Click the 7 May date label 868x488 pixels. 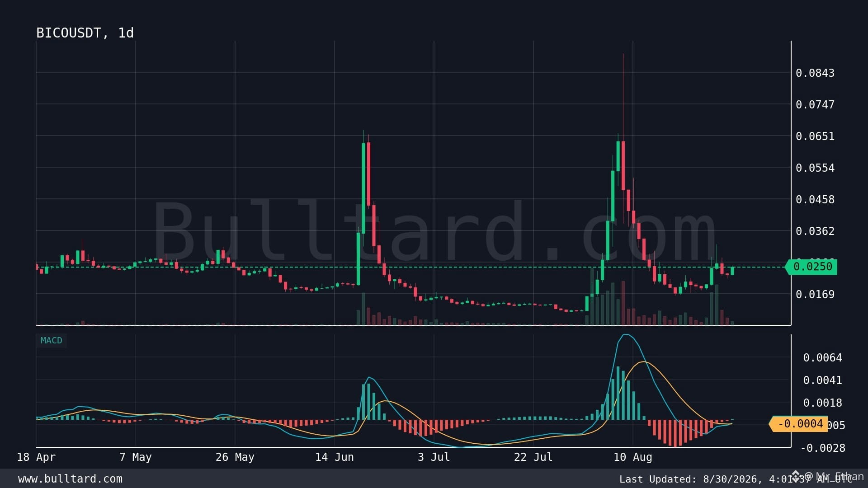(x=136, y=457)
